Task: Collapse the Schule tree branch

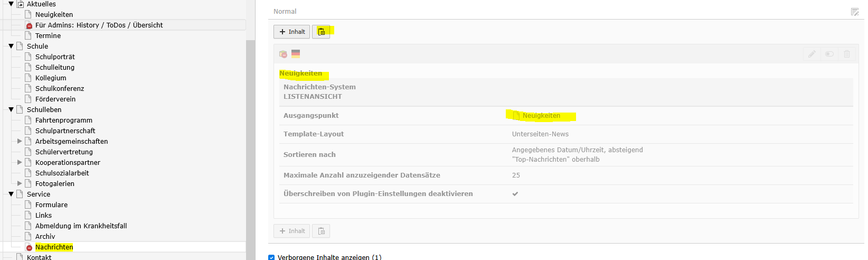Action: coord(11,47)
